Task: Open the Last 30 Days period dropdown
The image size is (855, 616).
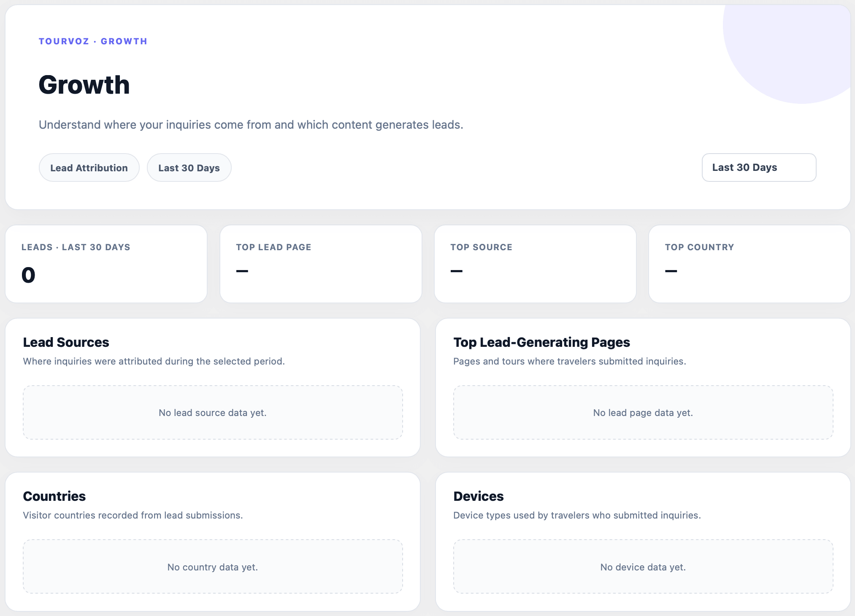Action: click(759, 168)
